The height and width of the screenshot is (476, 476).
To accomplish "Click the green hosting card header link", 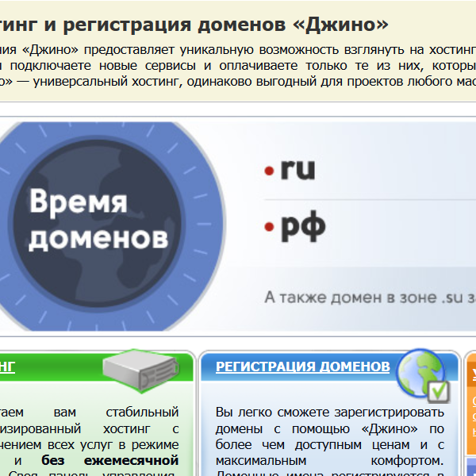I will tap(7, 367).
